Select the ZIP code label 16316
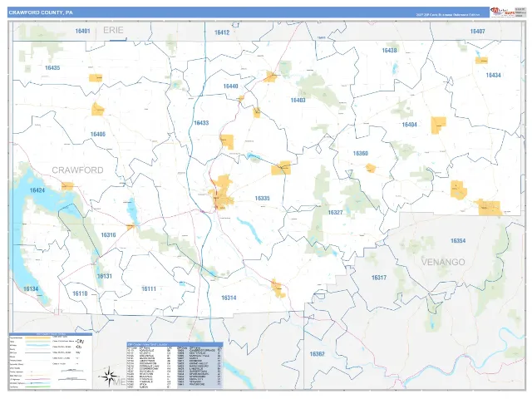This screenshot has width=532, height=399. pos(108,234)
